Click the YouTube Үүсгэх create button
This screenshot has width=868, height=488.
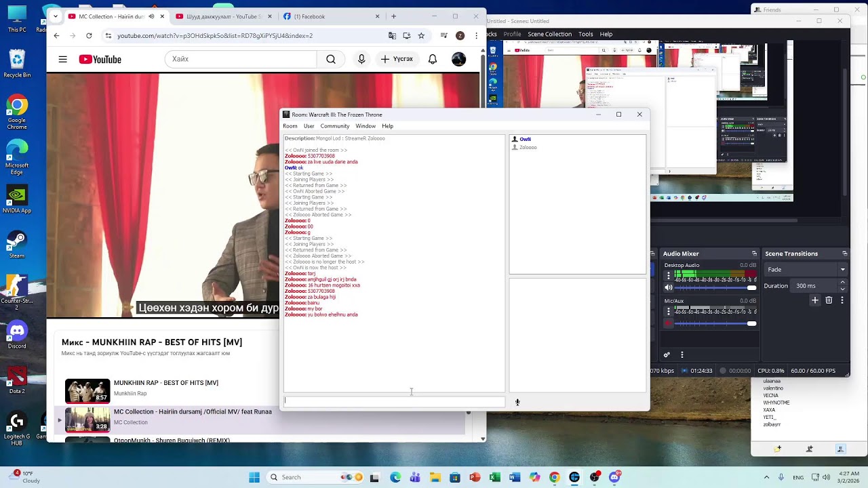(397, 60)
